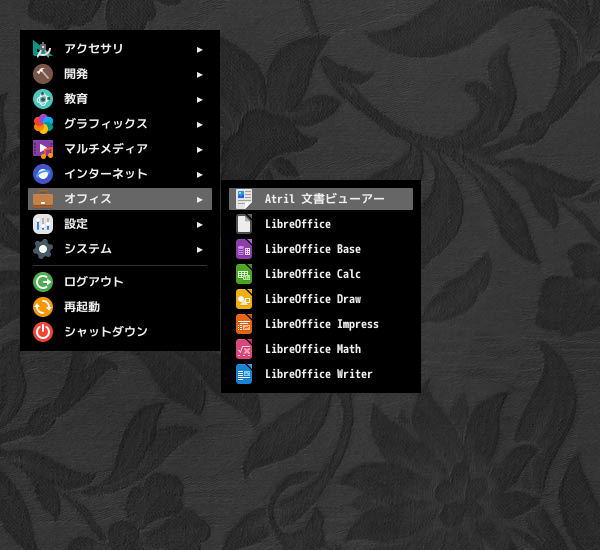Click the yellow LibreOffice Draw icon
Screen dimensions: 600x550
pos(244,299)
